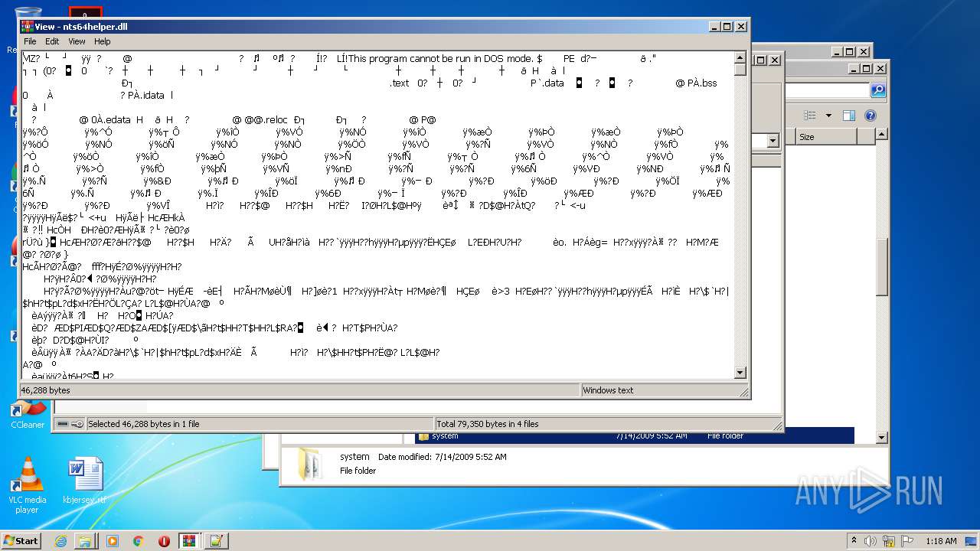
Task: Open the File menu in View window
Action: [x=30, y=41]
